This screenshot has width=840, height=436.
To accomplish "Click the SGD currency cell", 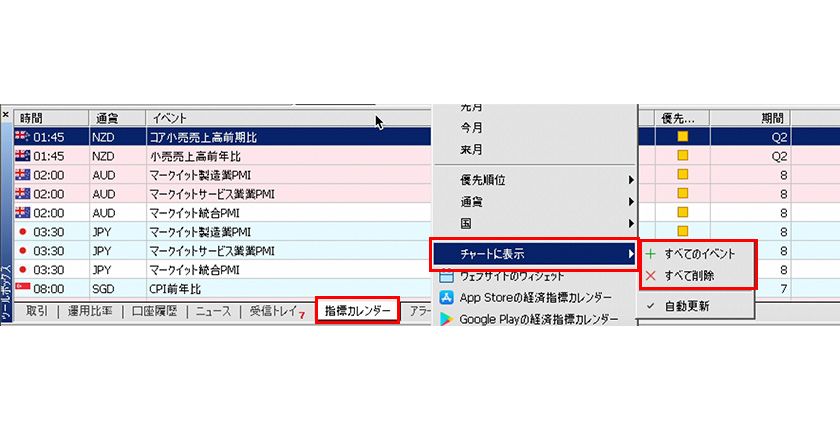I will click(103, 289).
